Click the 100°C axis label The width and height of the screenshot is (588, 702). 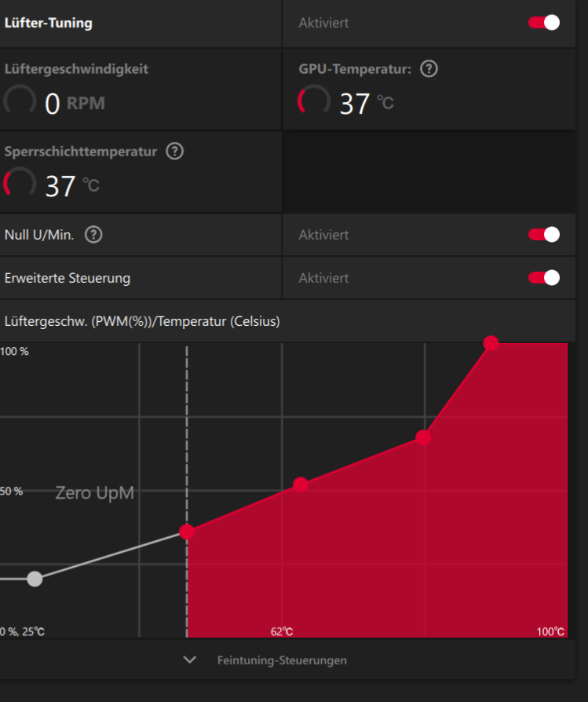coord(550,631)
